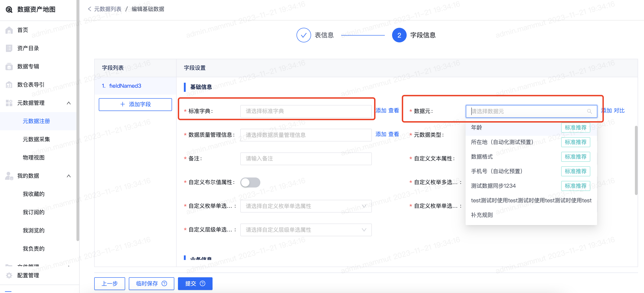Click 对比 link next to 数据元
The height and width of the screenshot is (293, 644).
pyautogui.click(x=619, y=111)
